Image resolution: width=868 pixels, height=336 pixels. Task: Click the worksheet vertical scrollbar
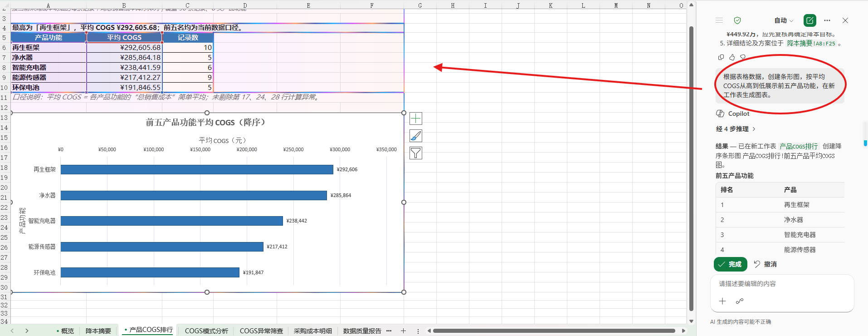coord(692,168)
